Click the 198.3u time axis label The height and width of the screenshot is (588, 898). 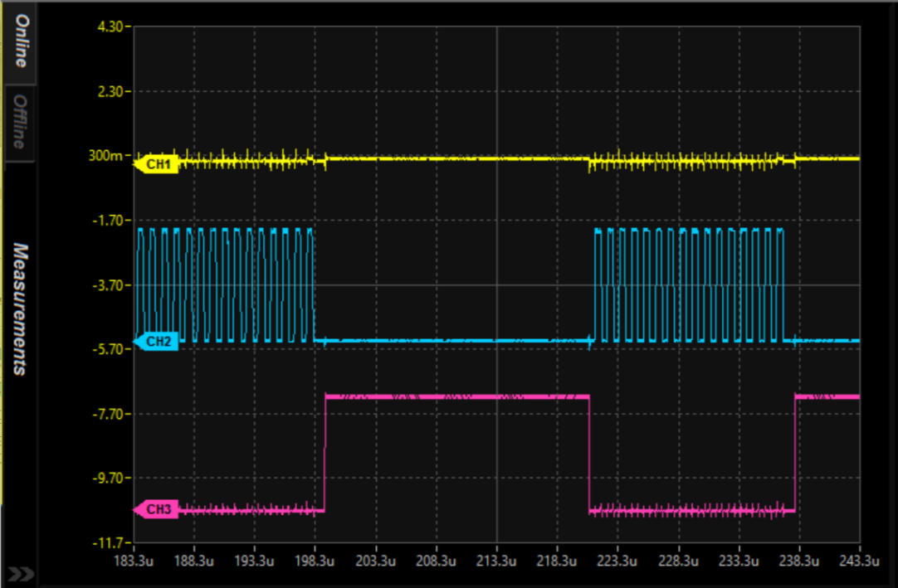315,561
